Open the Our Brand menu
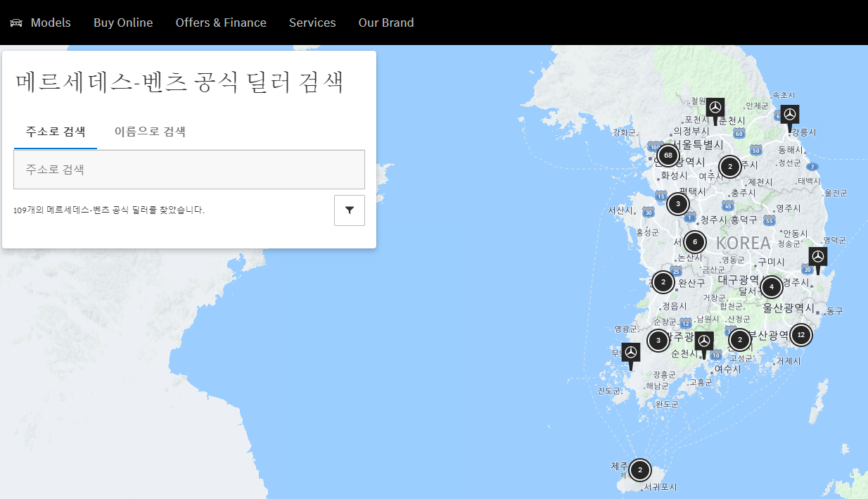Image resolution: width=868 pixels, height=499 pixels. 386,23
